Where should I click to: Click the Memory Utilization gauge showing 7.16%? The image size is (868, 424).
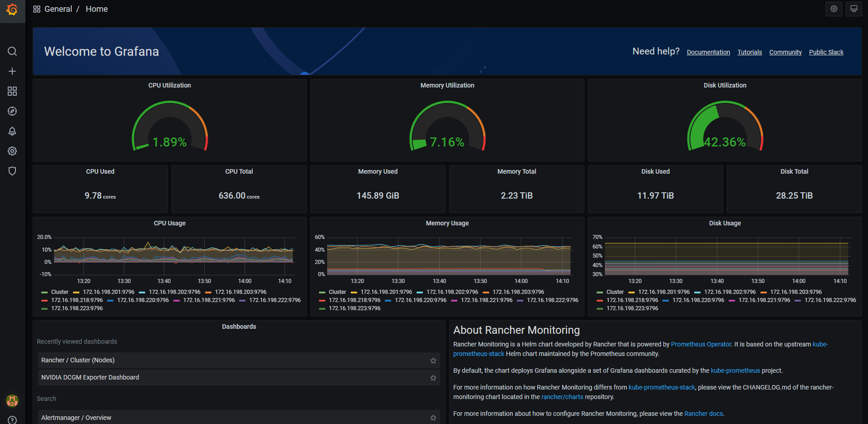447,126
